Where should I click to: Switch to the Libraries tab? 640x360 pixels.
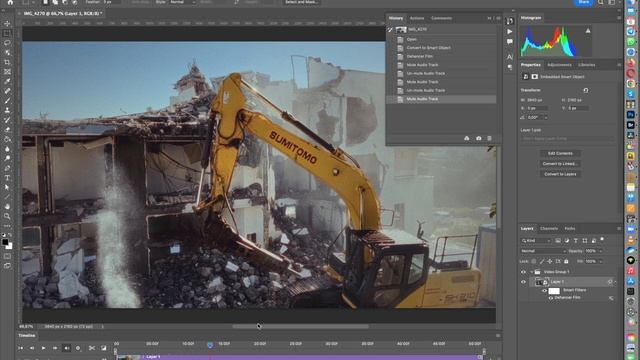point(587,65)
